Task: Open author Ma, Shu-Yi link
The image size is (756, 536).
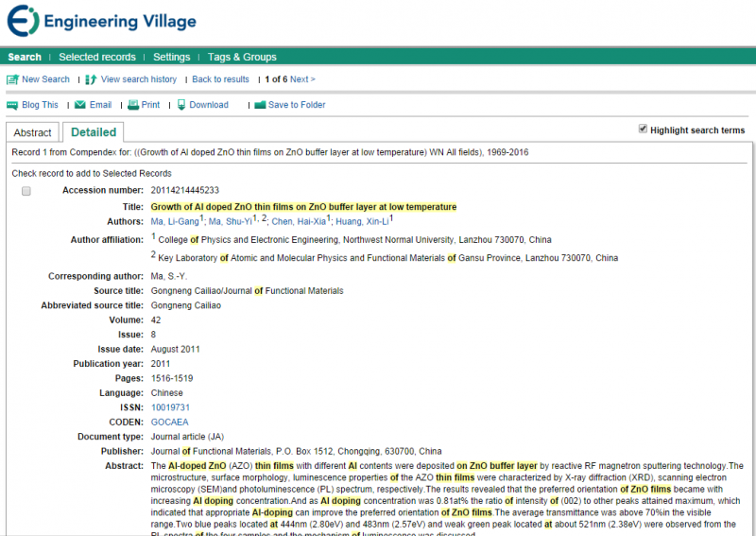Action: coord(231,221)
